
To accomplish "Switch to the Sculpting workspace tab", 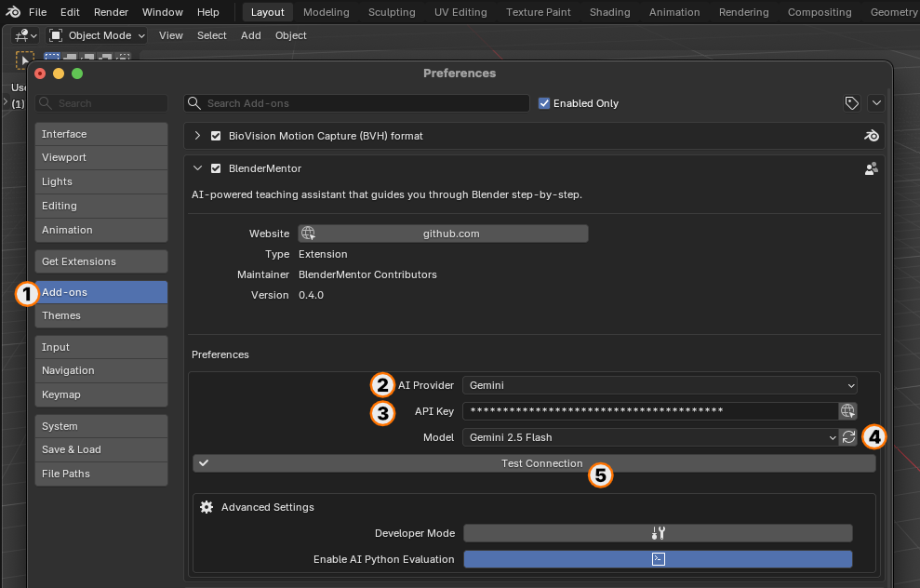I will pos(392,12).
